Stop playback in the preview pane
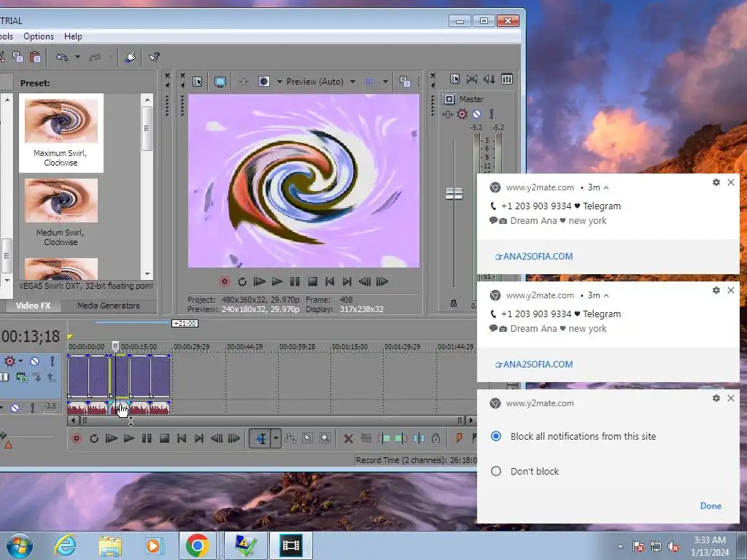Image resolution: width=747 pixels, height=560 pixels. 312,281
